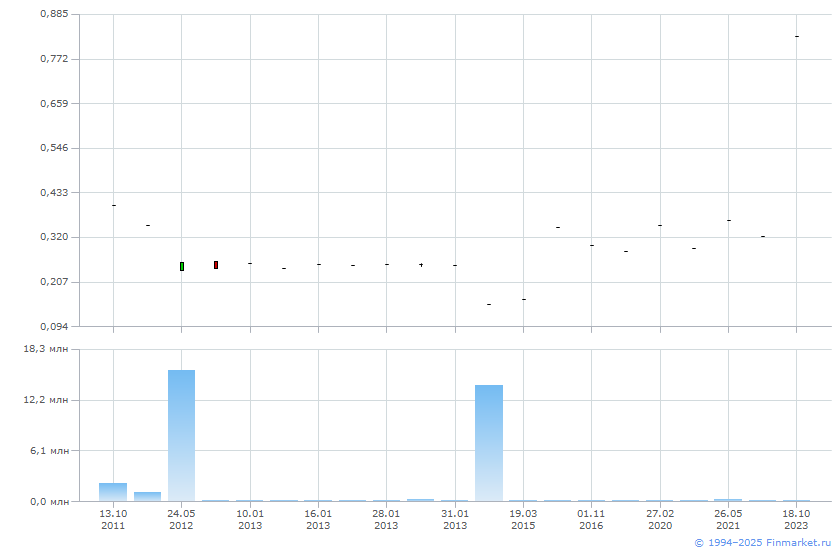Click the 0,885 price axis label
Viewport: 840px width, 550px height.
click(54, 14)
